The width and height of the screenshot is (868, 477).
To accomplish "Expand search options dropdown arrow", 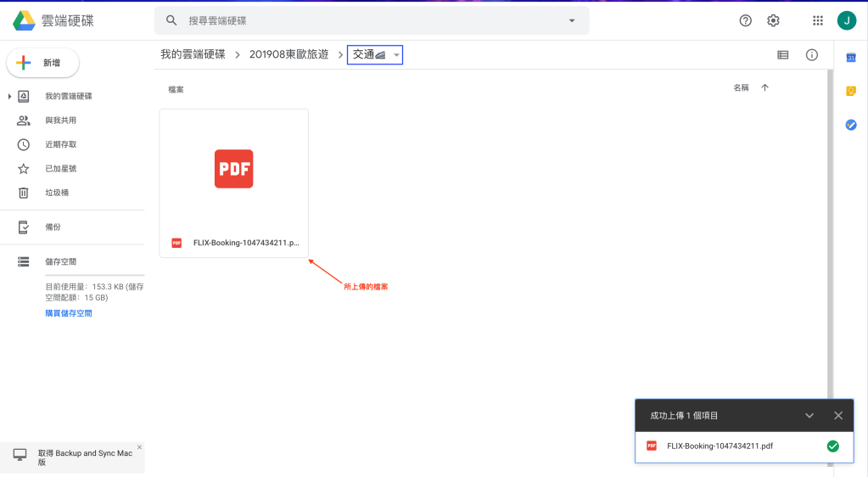I will pyautogui.click(x=572, y=20).
